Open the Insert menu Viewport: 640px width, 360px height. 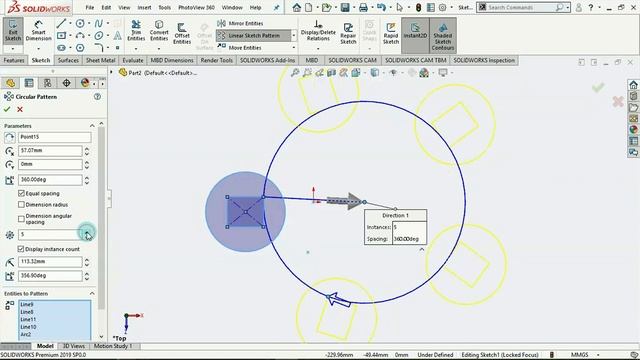click(144, 7)
